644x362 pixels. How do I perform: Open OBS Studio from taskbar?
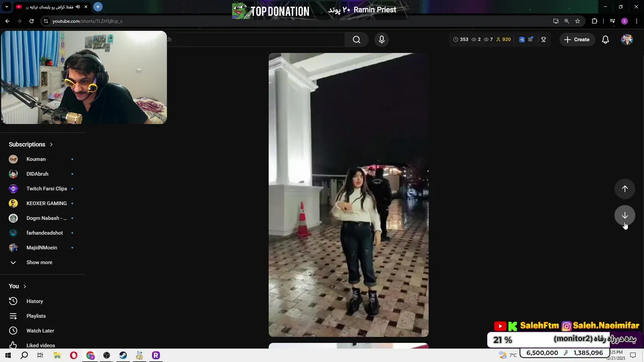[x=107, y=355]
